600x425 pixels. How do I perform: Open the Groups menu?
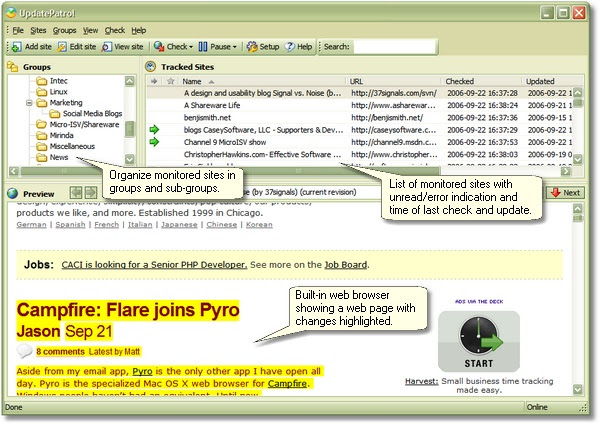tap(64, 30)
